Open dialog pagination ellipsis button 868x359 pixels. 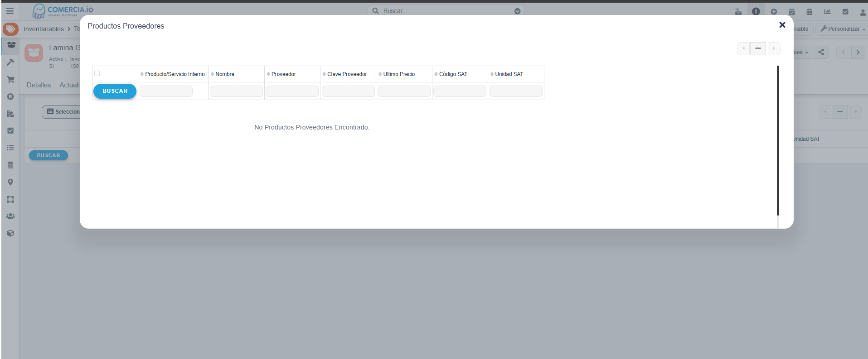click(x=758, y=48)
